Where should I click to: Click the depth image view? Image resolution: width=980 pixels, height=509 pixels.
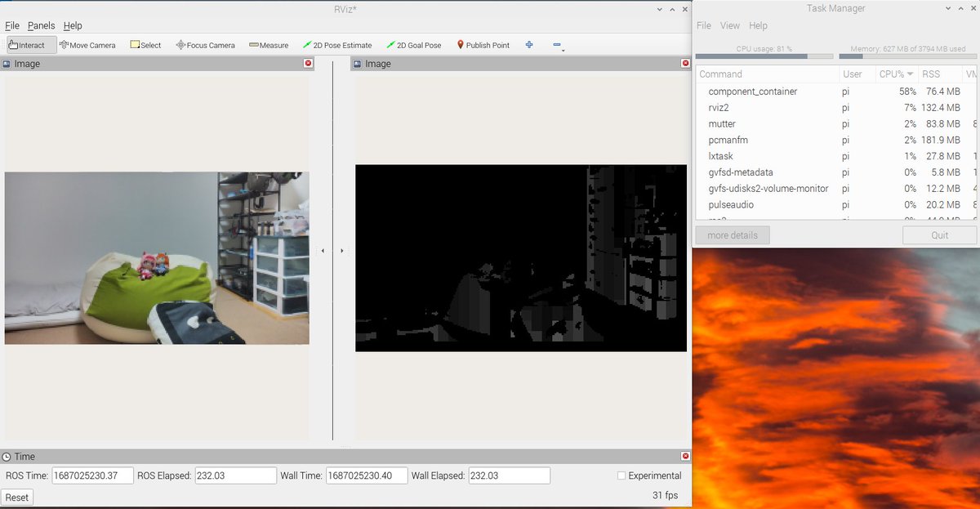[x=521, y=258]
